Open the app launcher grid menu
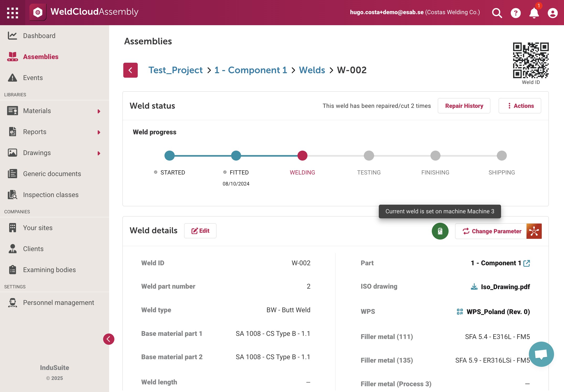The image size is (564, 392). pyautogui.click(x=12, y=13)
